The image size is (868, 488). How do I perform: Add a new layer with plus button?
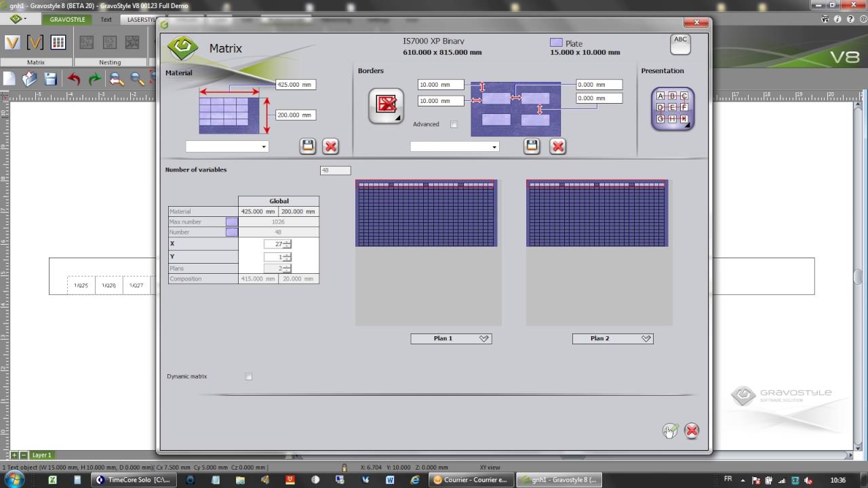pyautogui.click(x=14, y=455)
